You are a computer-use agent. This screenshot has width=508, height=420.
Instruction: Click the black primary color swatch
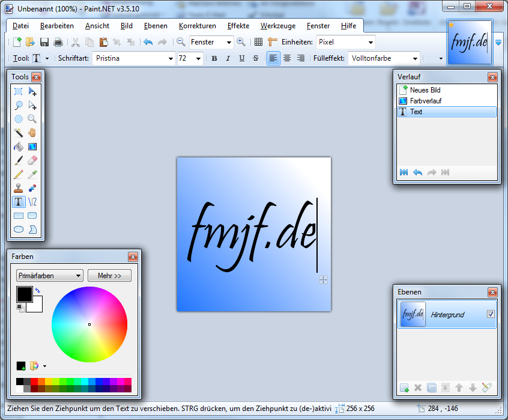(25, 294)
